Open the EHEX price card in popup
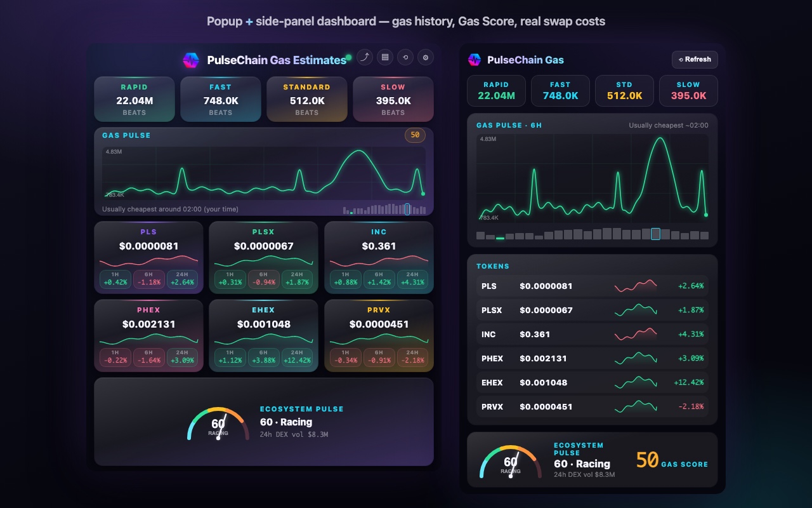812x508 pixels. point(263,336)
